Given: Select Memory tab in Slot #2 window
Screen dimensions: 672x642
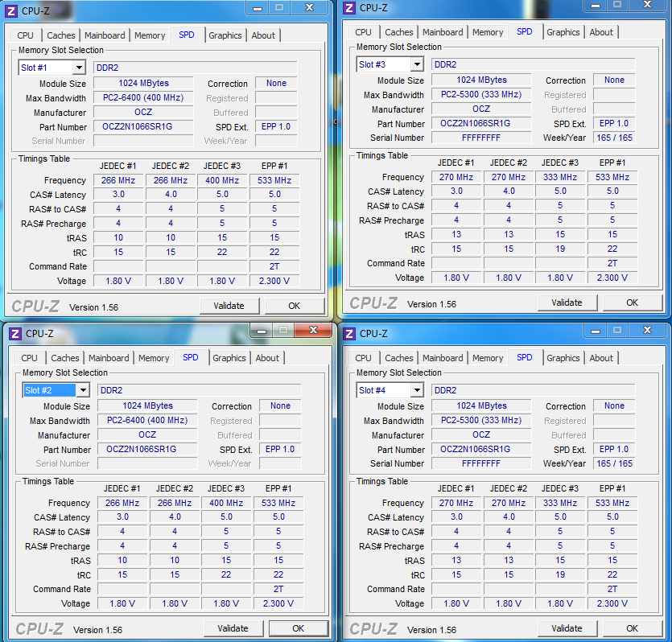Looking at the screenshot, I should click(154, 358).
